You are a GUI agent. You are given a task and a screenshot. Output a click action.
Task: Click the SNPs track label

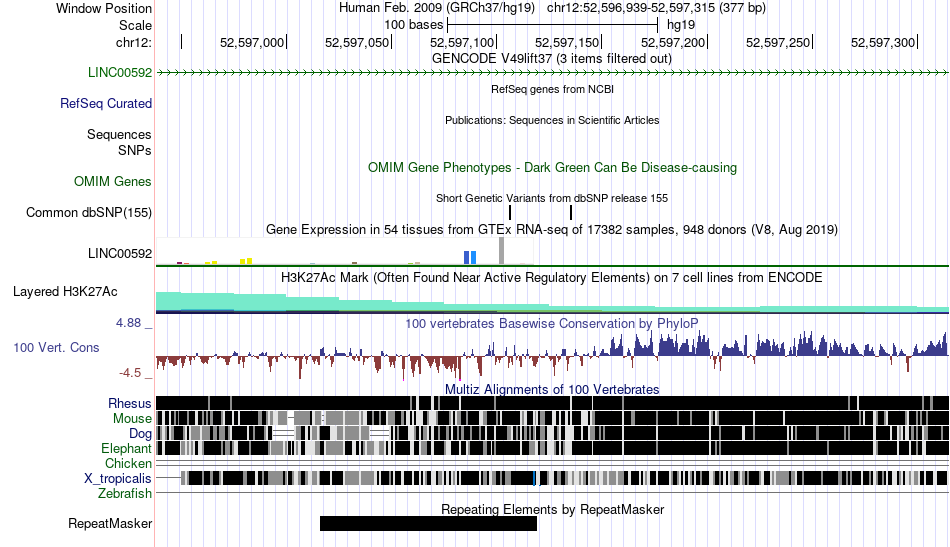[135, 150]
